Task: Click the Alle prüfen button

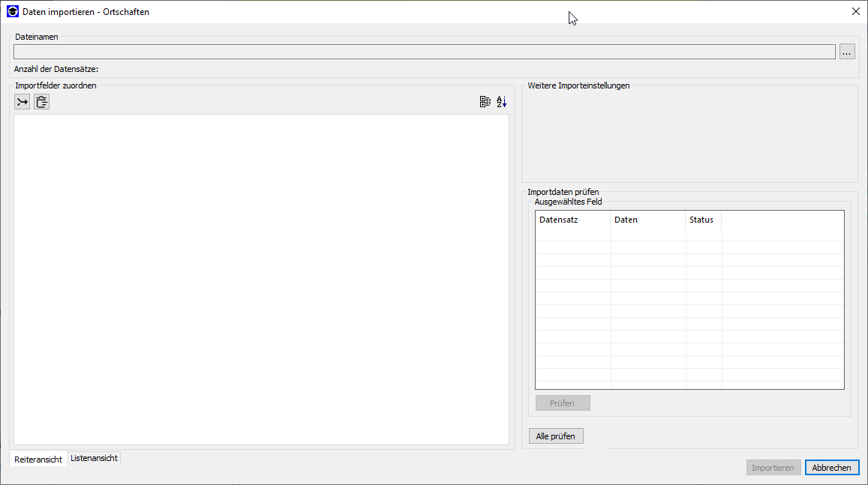Action: [556, 436]
